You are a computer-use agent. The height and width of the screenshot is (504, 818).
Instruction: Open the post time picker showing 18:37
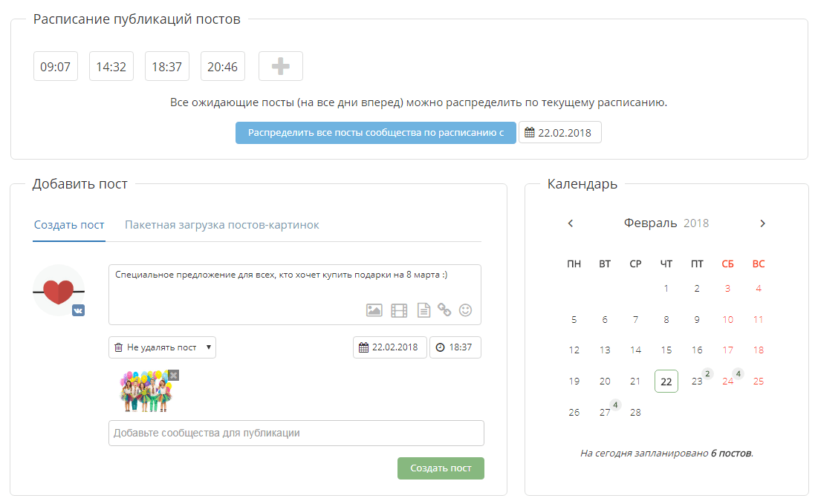coord(455,347)
